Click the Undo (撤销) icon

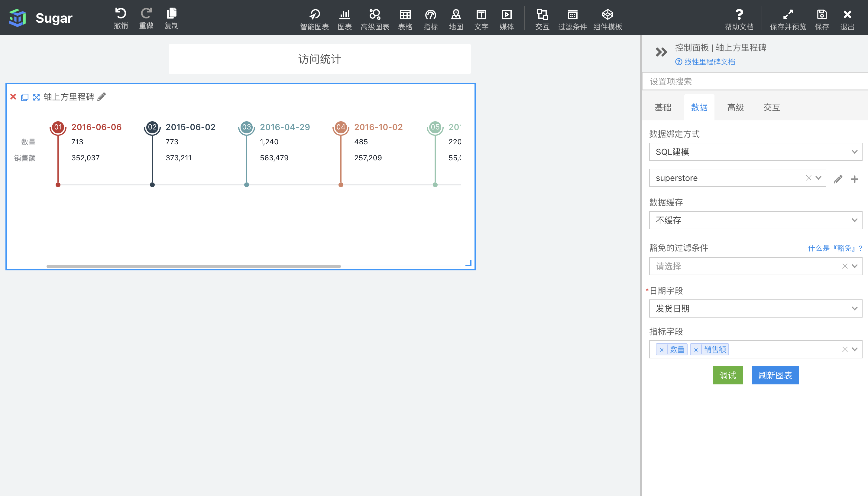pyautogui.click(x=121, y=14)
